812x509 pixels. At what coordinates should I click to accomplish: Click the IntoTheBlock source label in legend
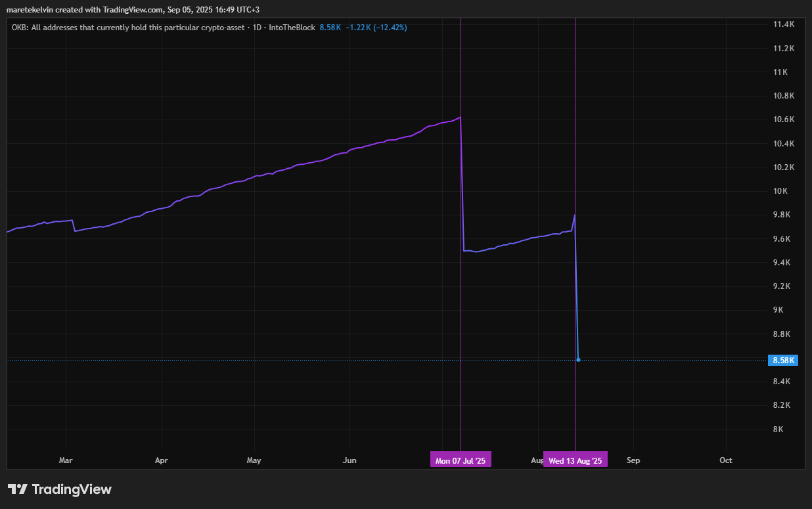point(292,27)
